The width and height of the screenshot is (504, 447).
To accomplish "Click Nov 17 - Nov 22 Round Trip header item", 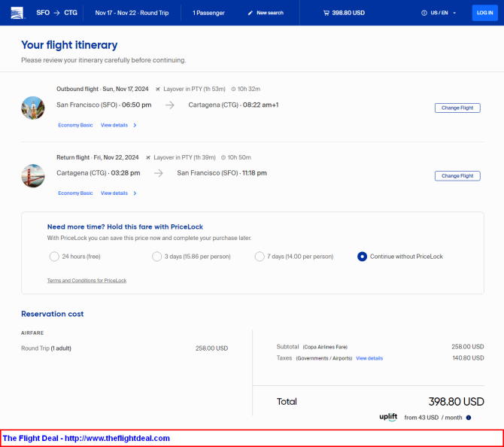I will [x=132, y=13].
